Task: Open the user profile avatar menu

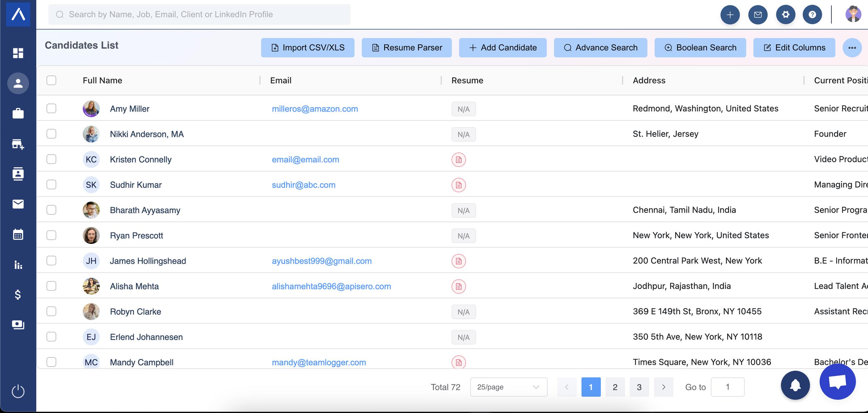Action: (853, 15)
